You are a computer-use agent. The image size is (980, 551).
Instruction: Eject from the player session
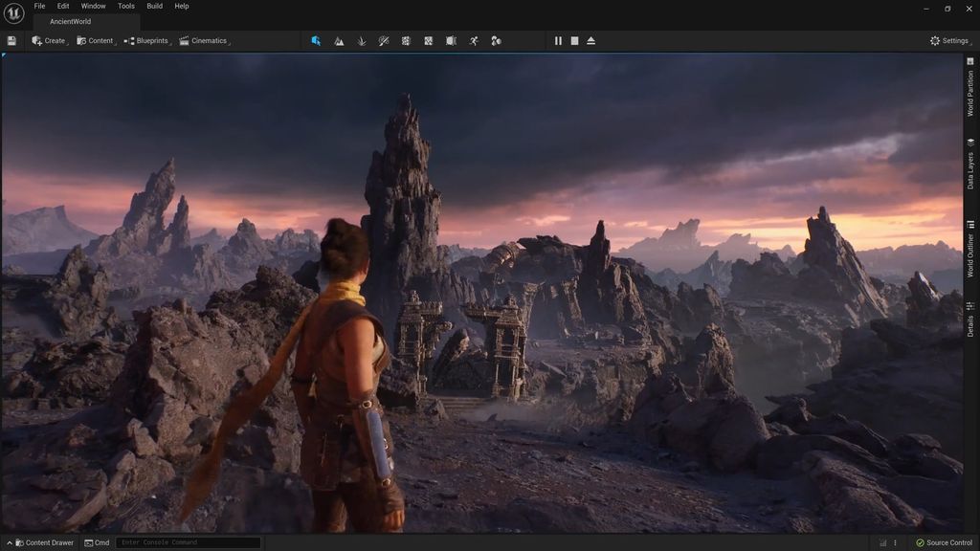click(x=591, y=40)
